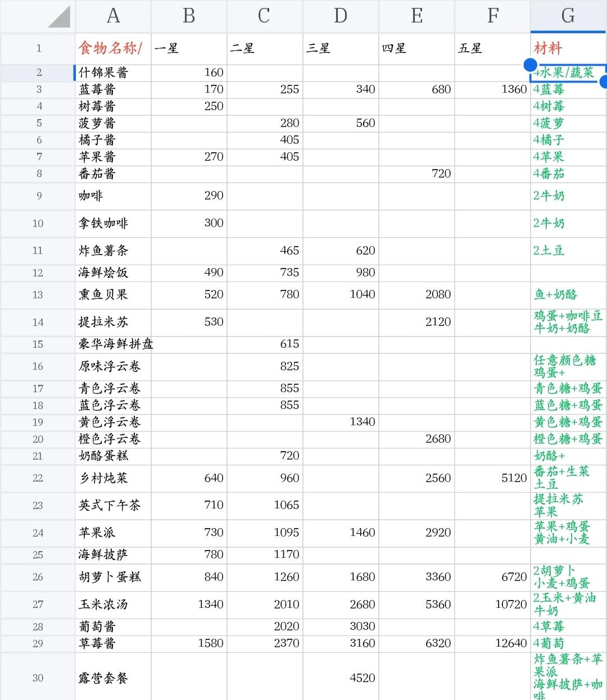
Task: Click the 三星 header cell
Action: (x=341, y=49)
